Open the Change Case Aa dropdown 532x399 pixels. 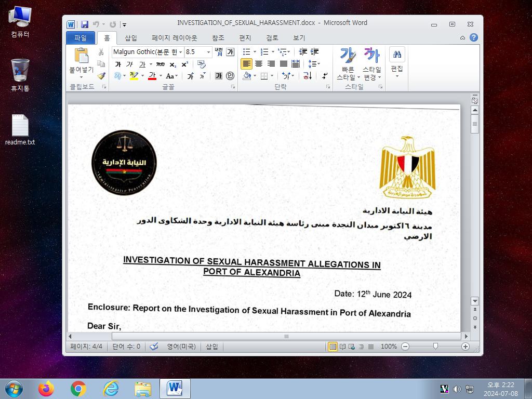[x=171, y=76]
